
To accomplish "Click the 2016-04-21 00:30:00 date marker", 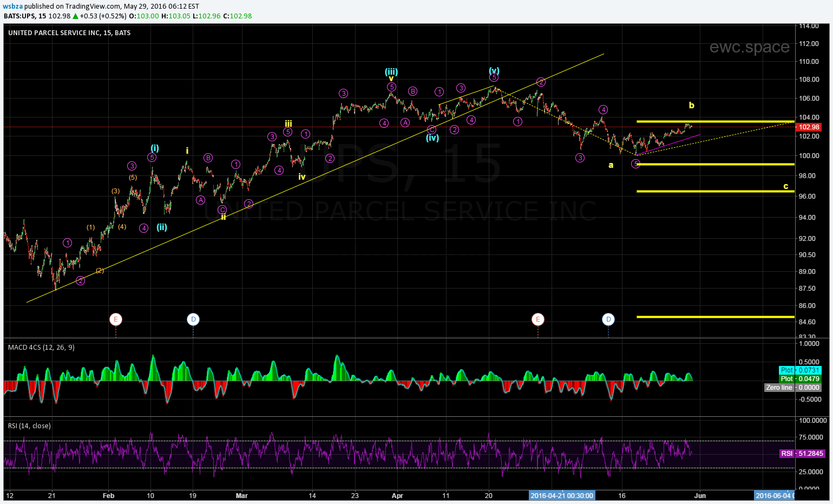I will coord(562,495).
